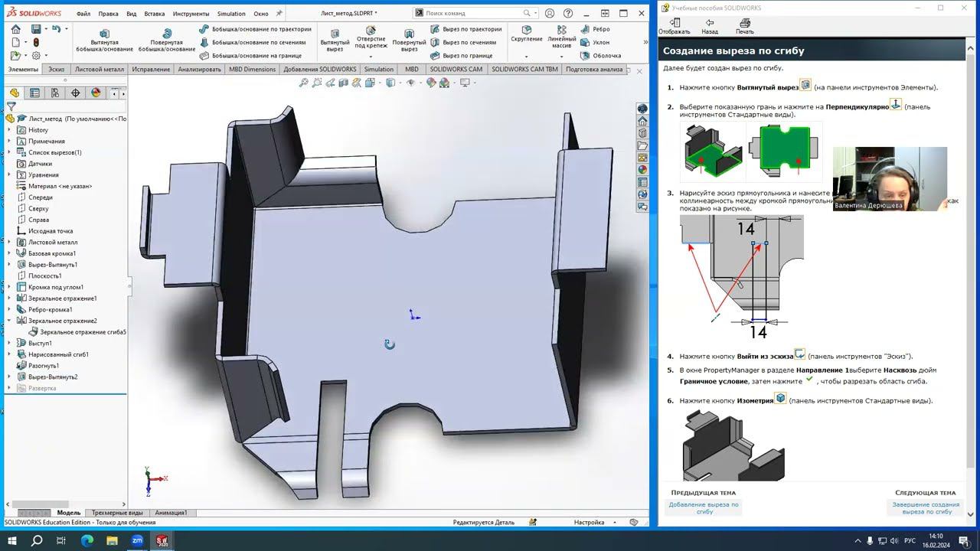Image resolution: width=980 pixels, height=551 pixels.
Task: Activate the Fillet tool (Скругление)
Action: coord(527,34)
